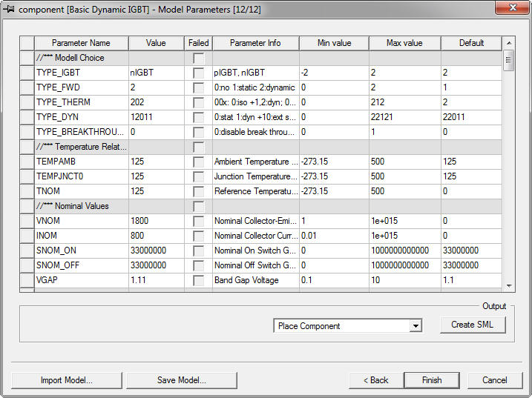Click scrollbar up arrow in parameter table

click(509, 42)
